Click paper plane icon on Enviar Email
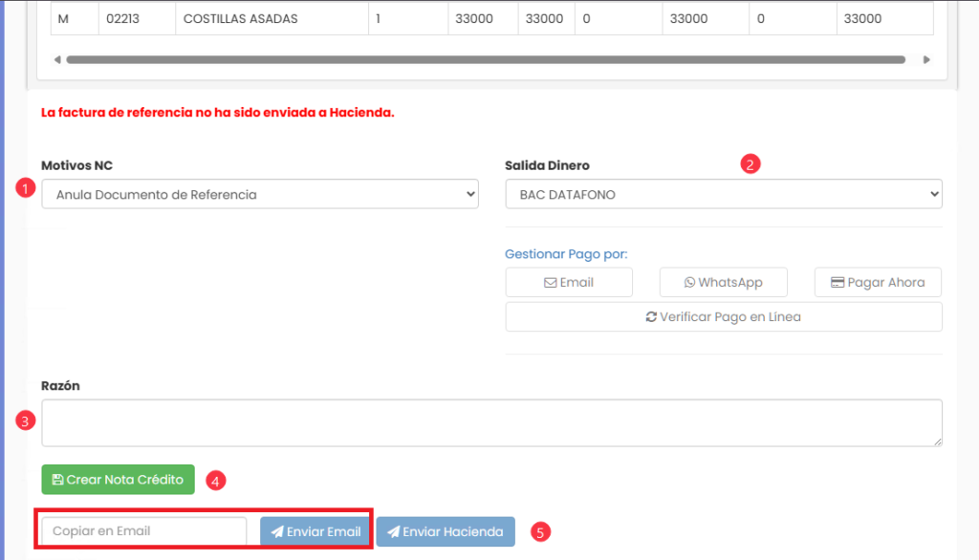979x560 pixels. click(x=277, y=532)
